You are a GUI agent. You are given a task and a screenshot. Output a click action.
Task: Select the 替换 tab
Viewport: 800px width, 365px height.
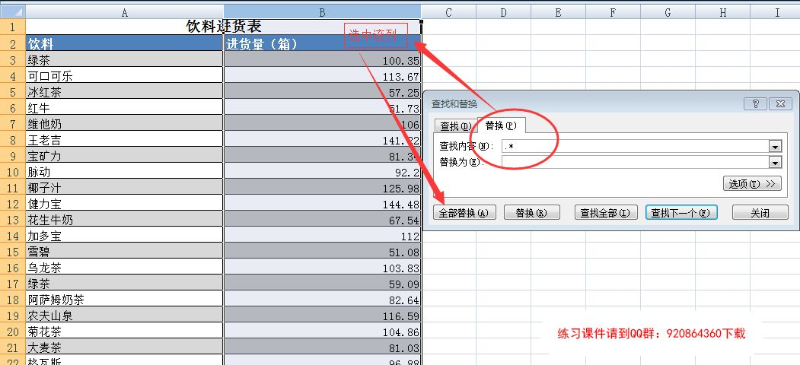click(x=501, y=125)
